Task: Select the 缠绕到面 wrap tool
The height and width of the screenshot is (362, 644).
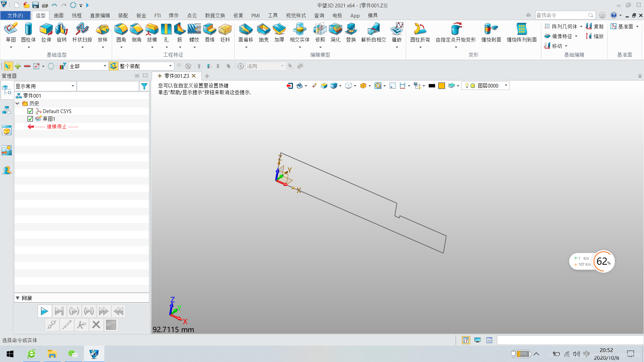Action: [491, 33]
